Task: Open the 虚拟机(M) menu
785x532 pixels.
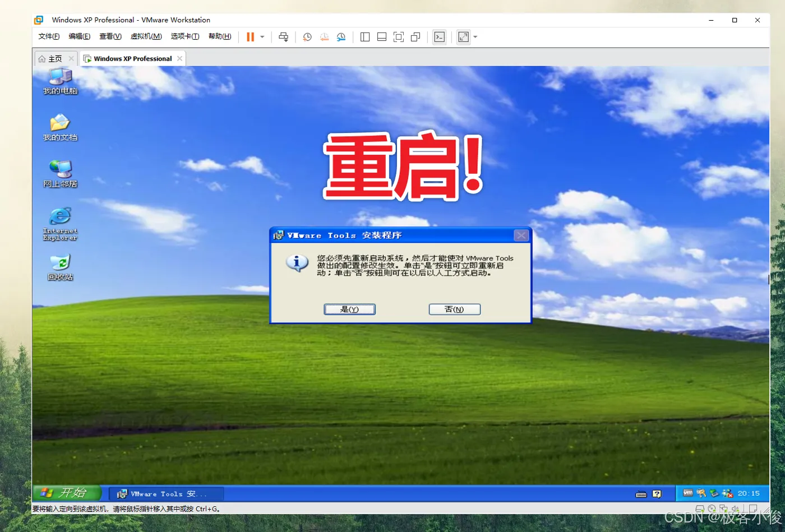Action: tap(146, 36)
